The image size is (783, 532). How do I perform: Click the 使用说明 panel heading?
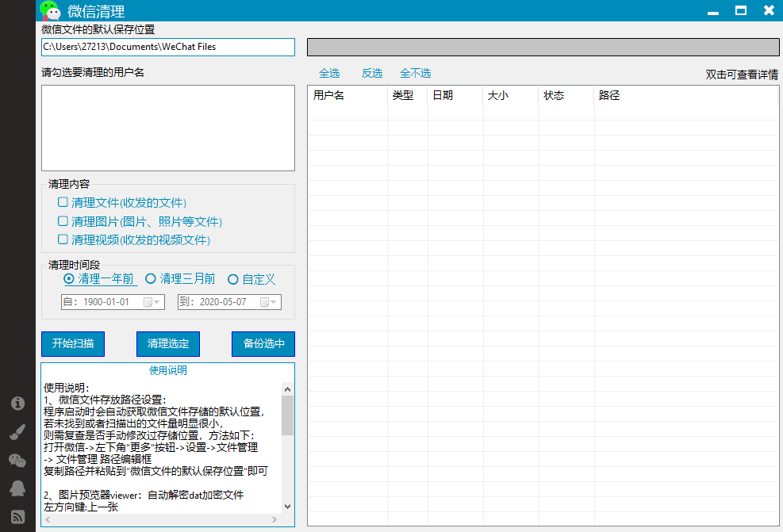point(168,370)
